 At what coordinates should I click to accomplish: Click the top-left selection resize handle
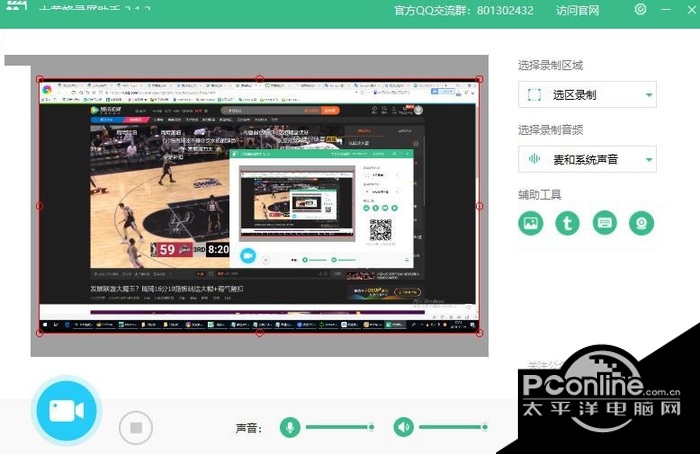tap(39, 79)
